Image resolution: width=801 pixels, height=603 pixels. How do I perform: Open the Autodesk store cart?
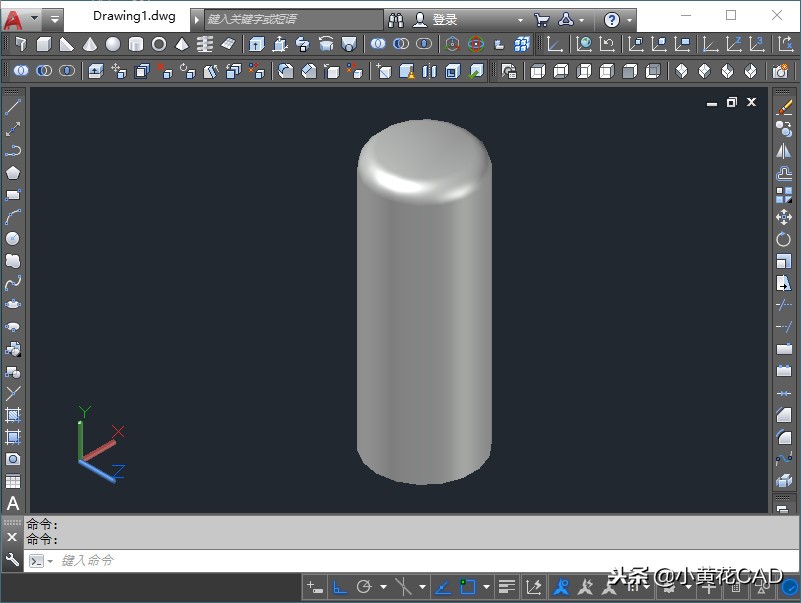pyautogui.click(x=541, y=20)
